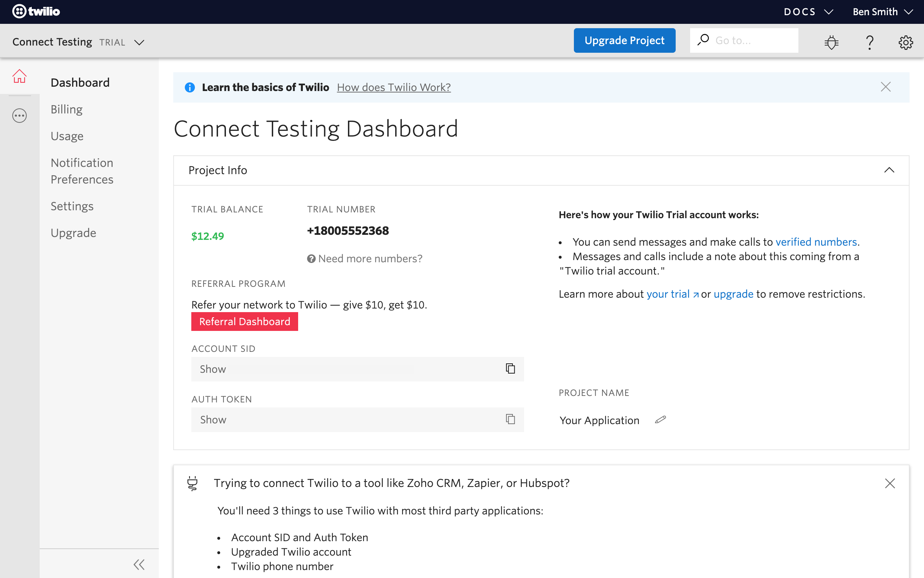The height and width of the screenshot is (578, 924).
Task: Open Settings in the sidebar
Action: pyautogui.click(x=72, y=206)
